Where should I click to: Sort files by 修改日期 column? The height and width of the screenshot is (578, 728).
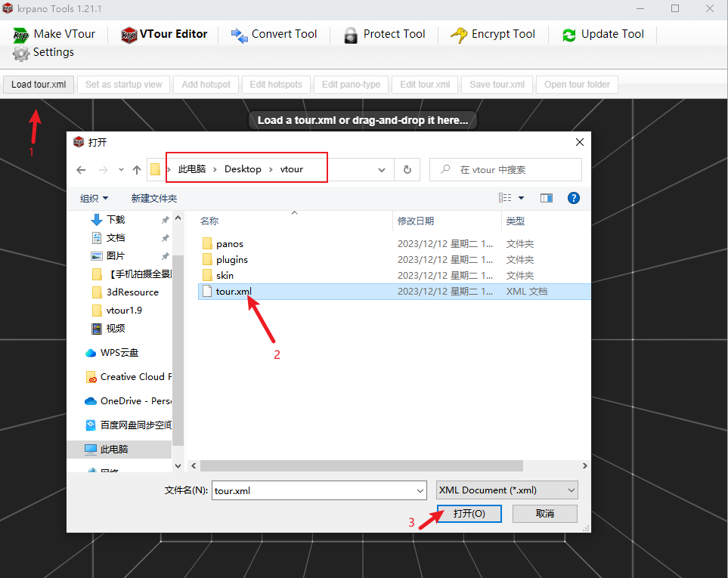point(416,221)
